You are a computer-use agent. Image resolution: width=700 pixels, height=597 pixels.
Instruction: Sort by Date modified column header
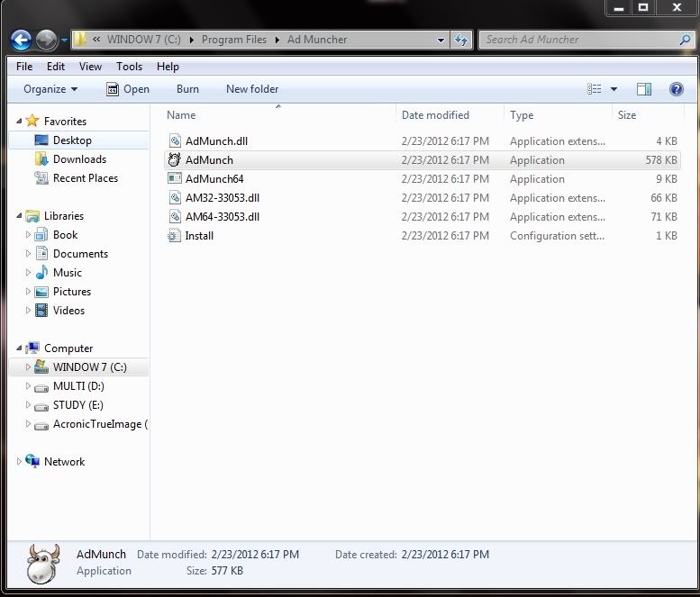click(x=435, y=115)
